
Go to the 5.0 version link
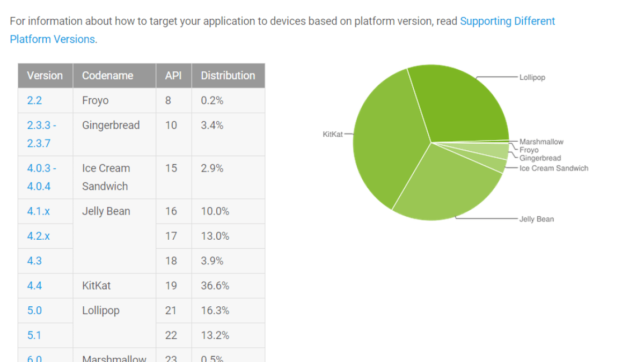pos(34,311)
